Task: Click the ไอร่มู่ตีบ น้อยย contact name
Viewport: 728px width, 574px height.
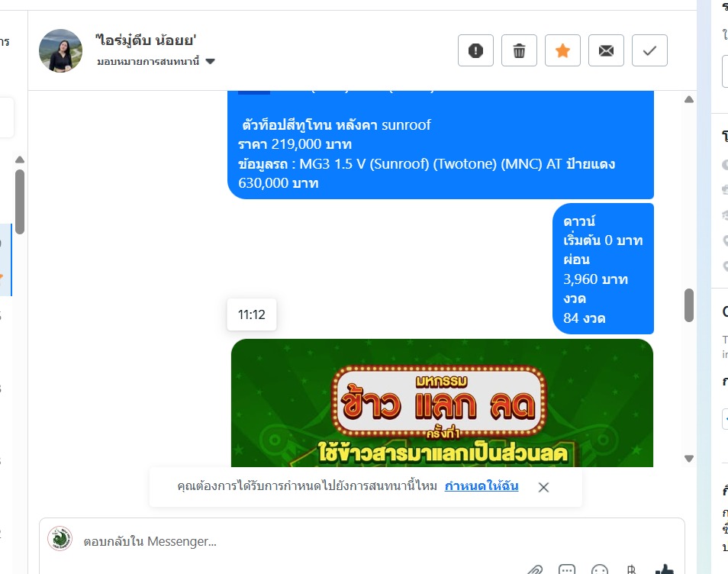Action: click(146, 40)
